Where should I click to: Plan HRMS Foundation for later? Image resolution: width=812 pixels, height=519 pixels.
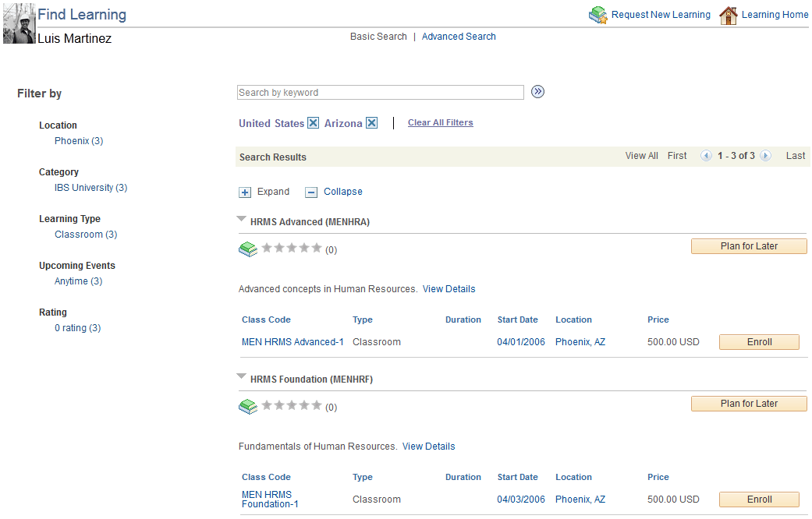click(748, 403)
